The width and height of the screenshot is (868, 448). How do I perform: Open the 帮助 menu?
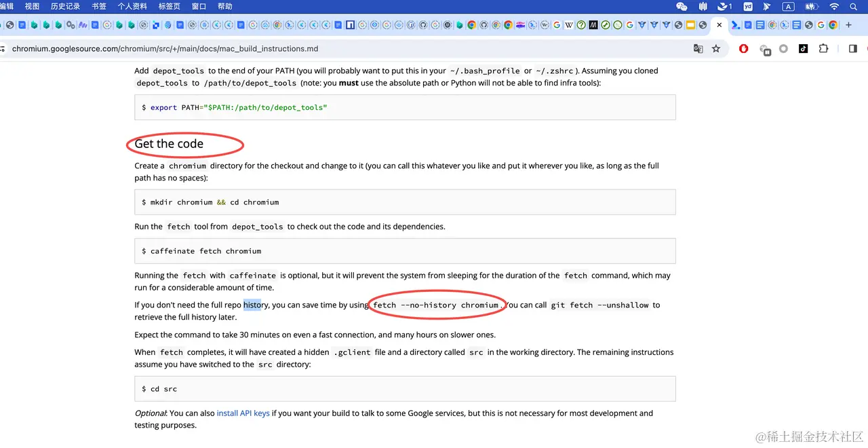pos(225,6)
